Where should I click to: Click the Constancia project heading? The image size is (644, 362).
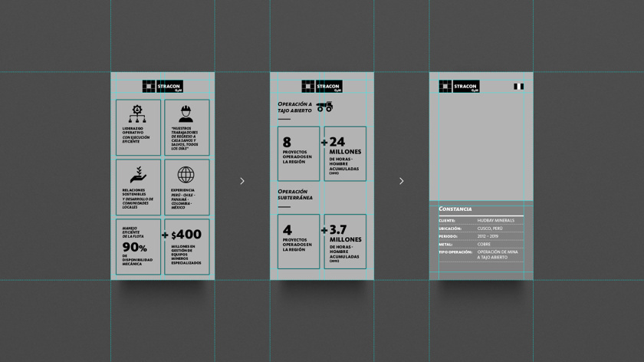point(455,209)
